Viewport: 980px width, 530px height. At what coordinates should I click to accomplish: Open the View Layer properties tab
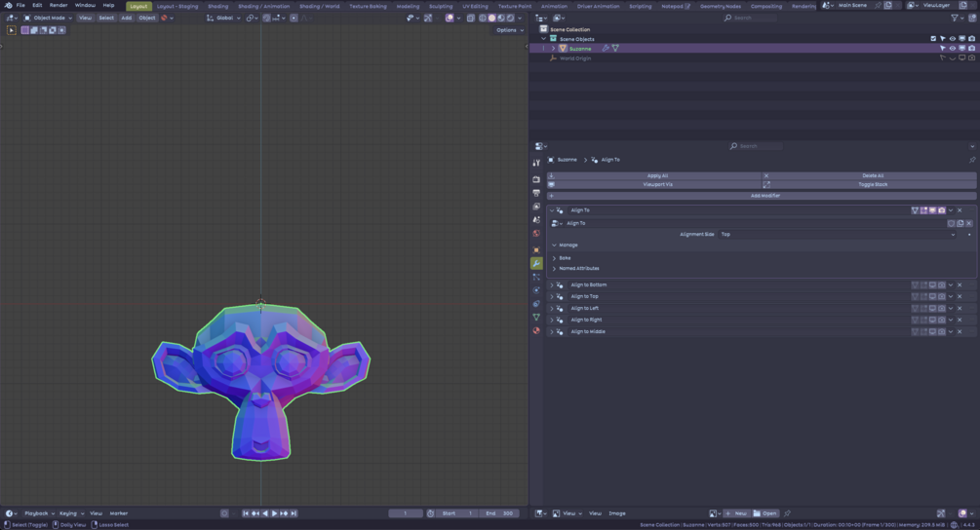tap(536, 206)
